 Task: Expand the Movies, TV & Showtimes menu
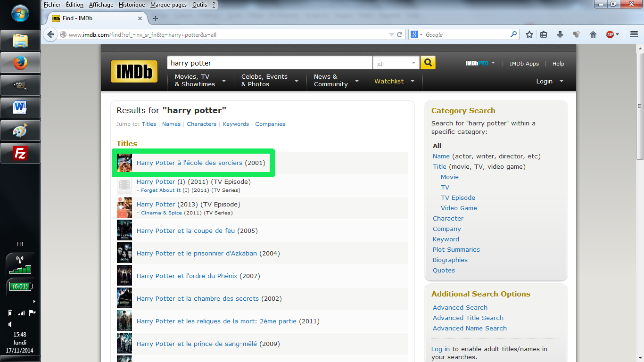point(200,81)
